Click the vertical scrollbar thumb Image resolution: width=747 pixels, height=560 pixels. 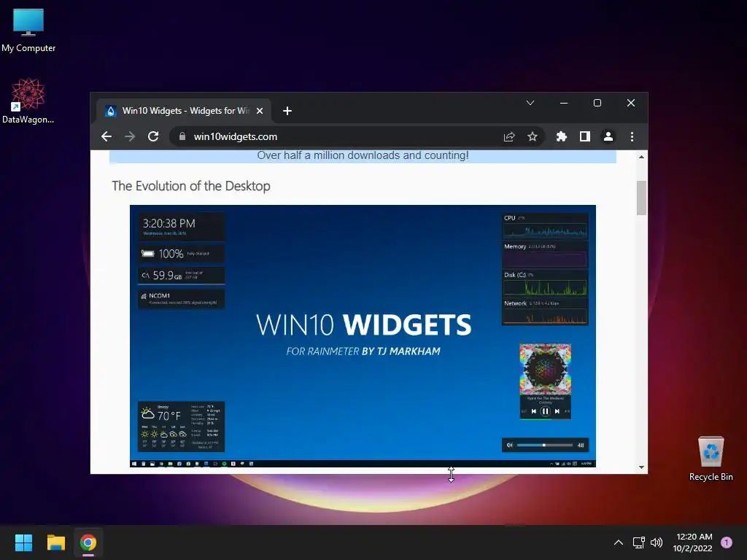pos(642,198)
